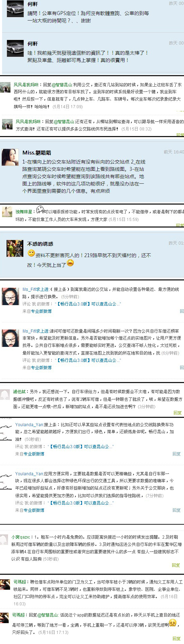Open the 小窝qazxc profile name
The width and height of the screenshot is (184, 644).
tap(21, 537)
